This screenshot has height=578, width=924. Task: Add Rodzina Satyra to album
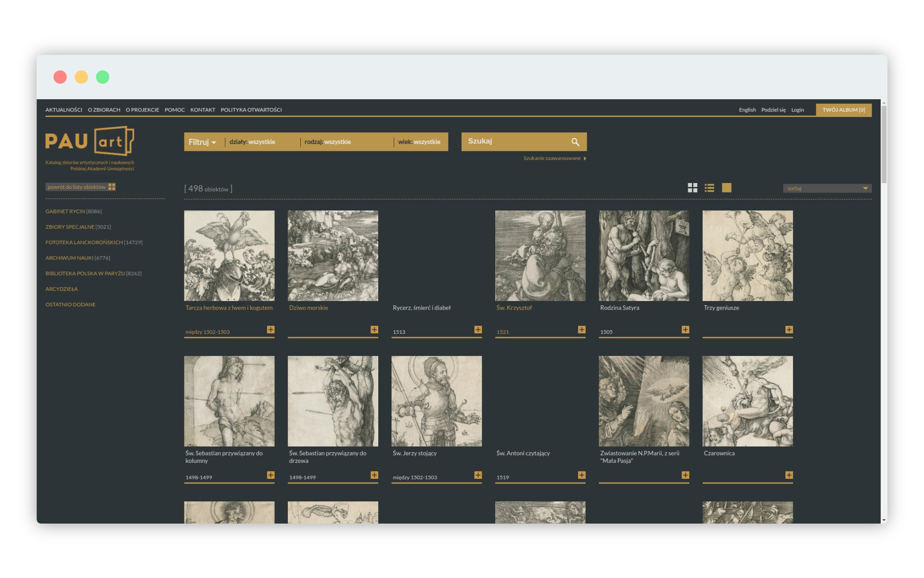[685, 329]
